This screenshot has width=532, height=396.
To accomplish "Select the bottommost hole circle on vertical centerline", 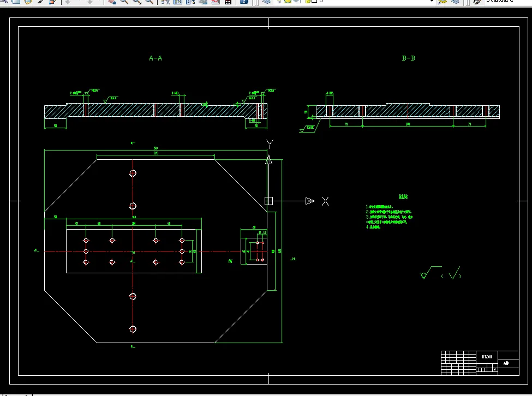I will tap(133, 329).
